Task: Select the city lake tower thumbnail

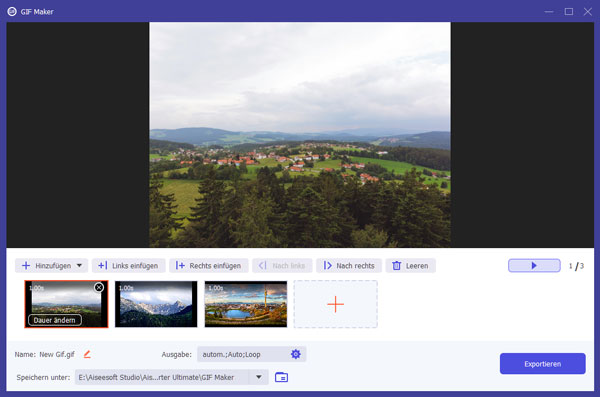Action: click(x=246, y=304)
